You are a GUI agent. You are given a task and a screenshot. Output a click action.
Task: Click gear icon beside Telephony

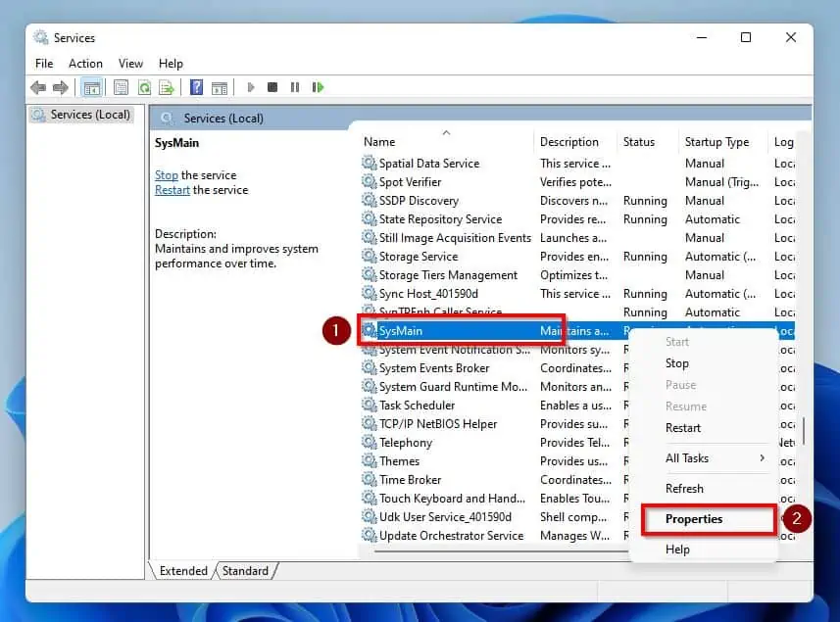[x=369, y=442]
